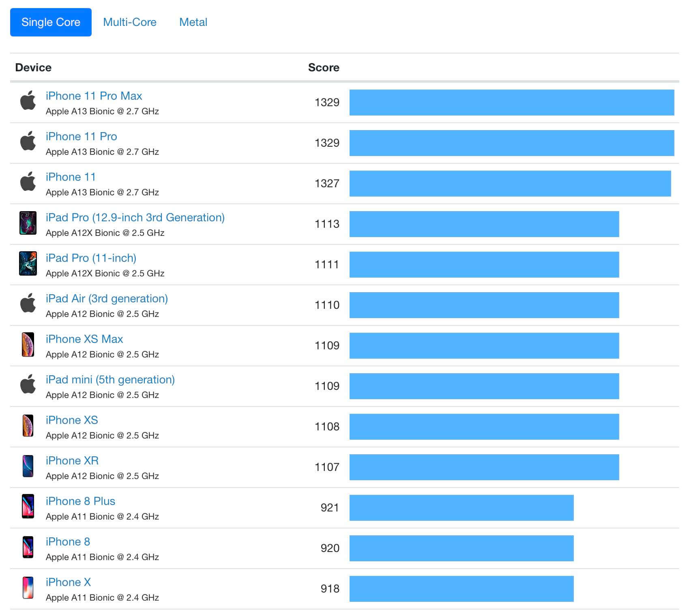Click the Apple logo beside iPhone 11 Pro Max

[28, 101]
